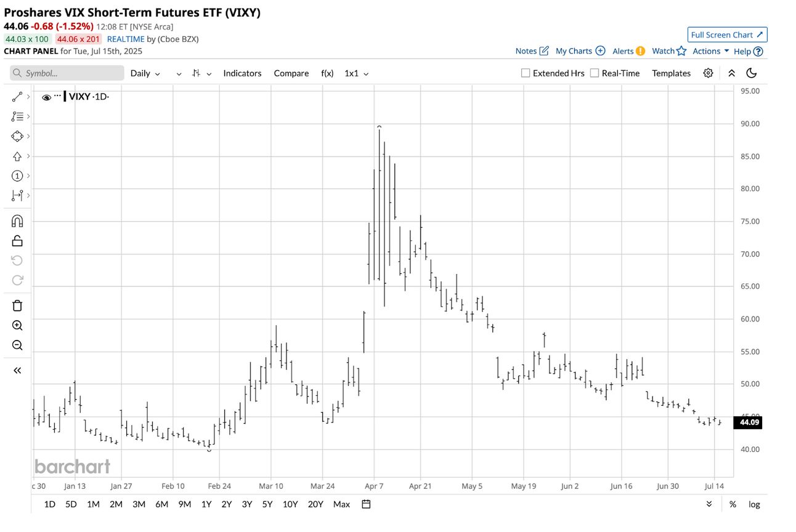Click My Charts plus icon

tap(600, 51)
